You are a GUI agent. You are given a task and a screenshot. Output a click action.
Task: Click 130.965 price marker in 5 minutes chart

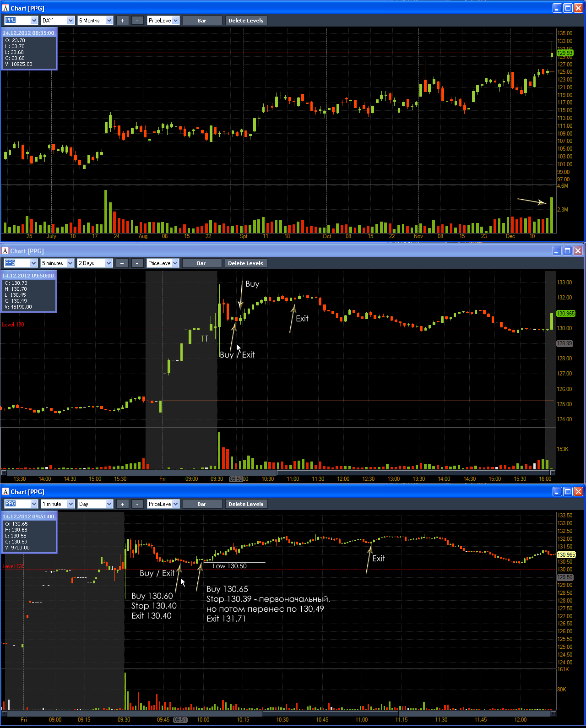click(566, 314)
